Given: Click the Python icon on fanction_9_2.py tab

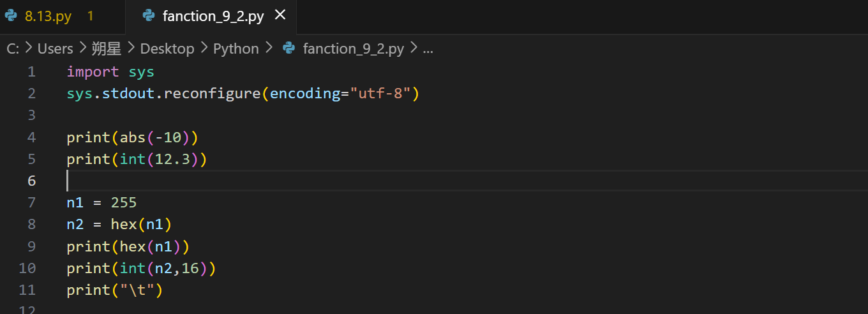Looking at the screenshot, I should (x=149, y=16).
